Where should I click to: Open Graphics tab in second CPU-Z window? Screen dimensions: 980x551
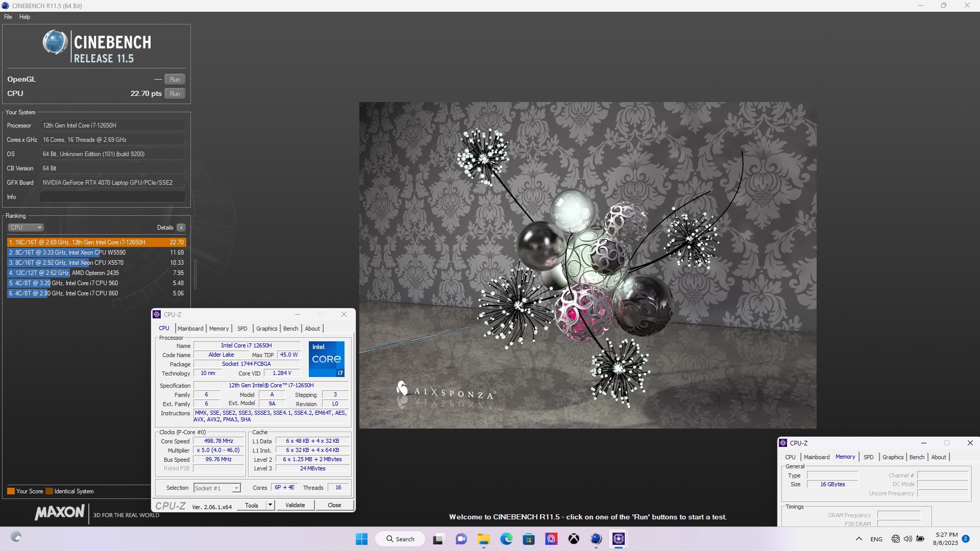pyautogui.click(x=893, y=457)
